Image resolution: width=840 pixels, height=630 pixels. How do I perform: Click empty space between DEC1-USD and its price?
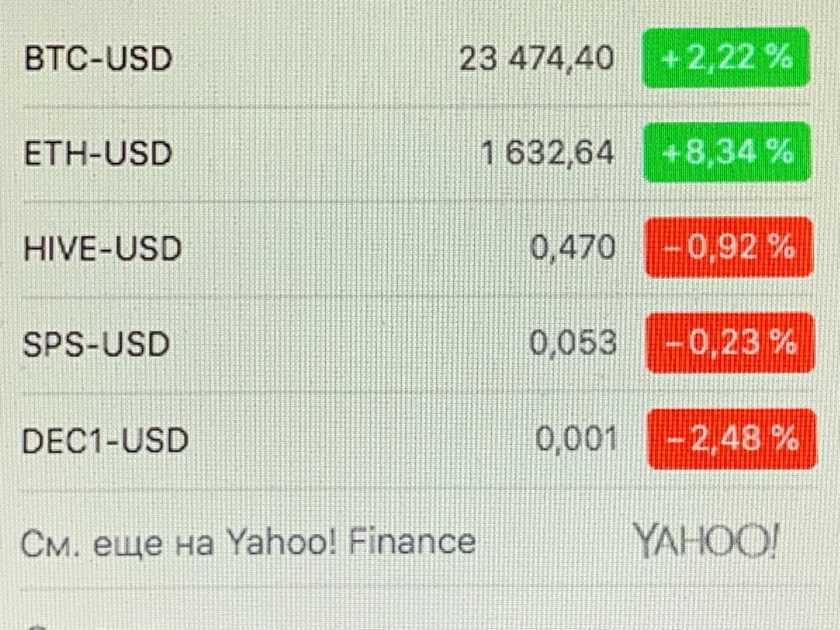361,440
